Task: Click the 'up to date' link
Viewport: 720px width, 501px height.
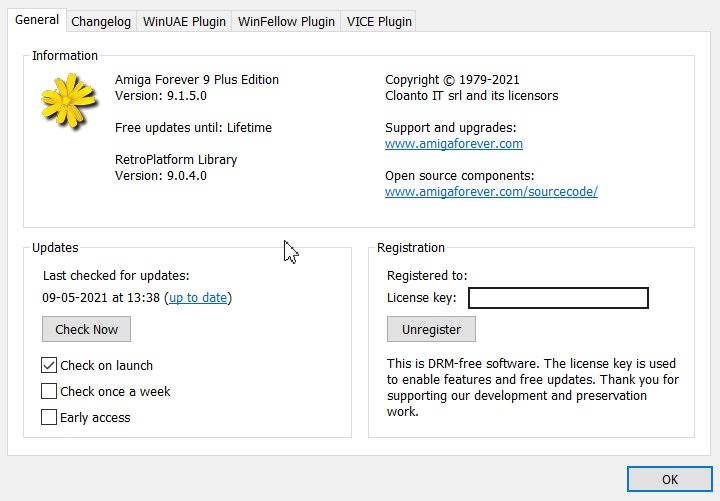Action: 198,298
